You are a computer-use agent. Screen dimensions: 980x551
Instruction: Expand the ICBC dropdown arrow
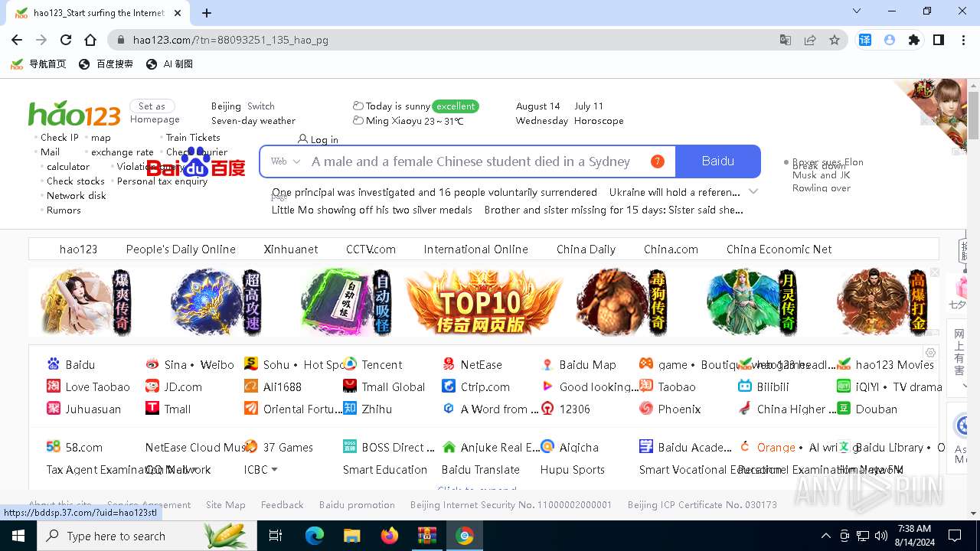coord(274,470)
